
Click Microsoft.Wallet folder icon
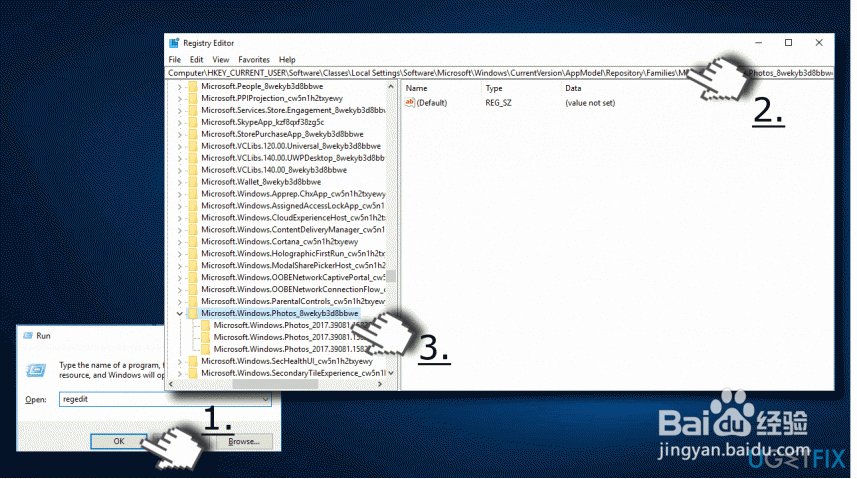coord(192,182)
